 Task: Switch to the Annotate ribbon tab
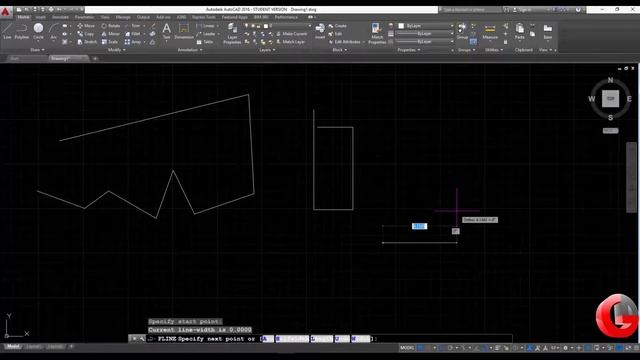(x=60, y=17)
